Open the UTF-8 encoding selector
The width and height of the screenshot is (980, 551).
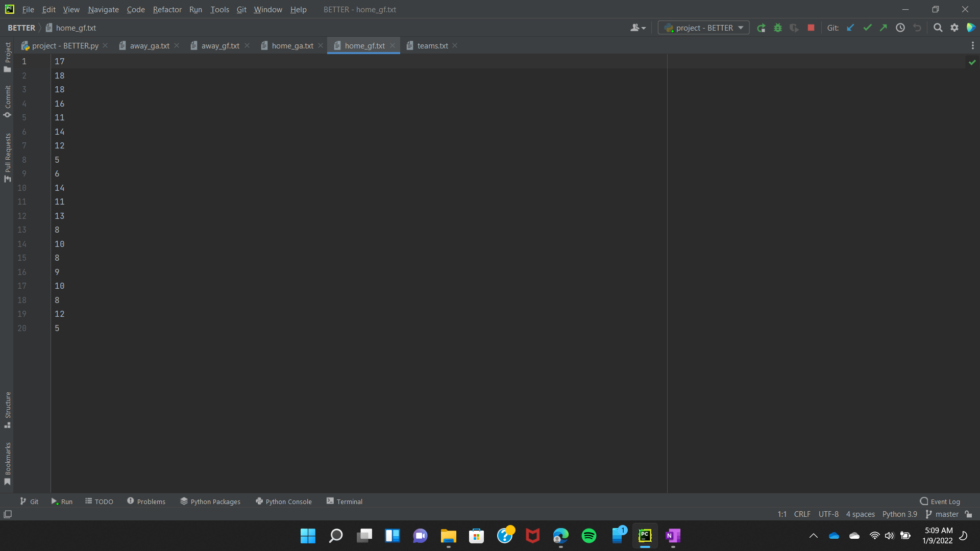click(828, 514)
